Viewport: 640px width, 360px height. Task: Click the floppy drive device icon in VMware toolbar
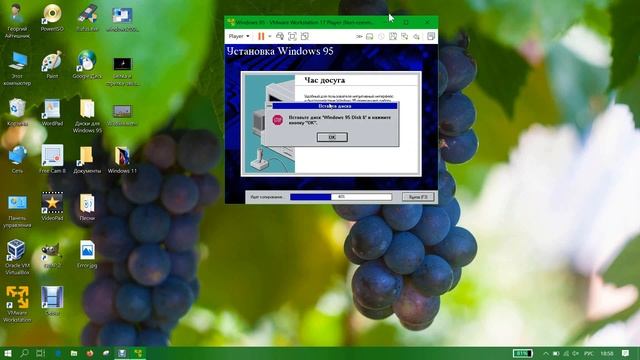393,37
